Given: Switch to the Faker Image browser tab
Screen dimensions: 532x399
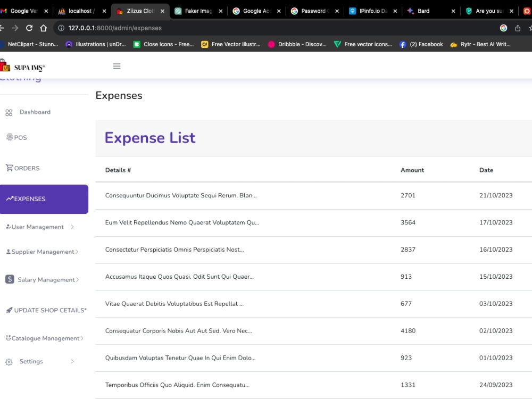Looking at the screenshot, I should click(x=198, y=11).
